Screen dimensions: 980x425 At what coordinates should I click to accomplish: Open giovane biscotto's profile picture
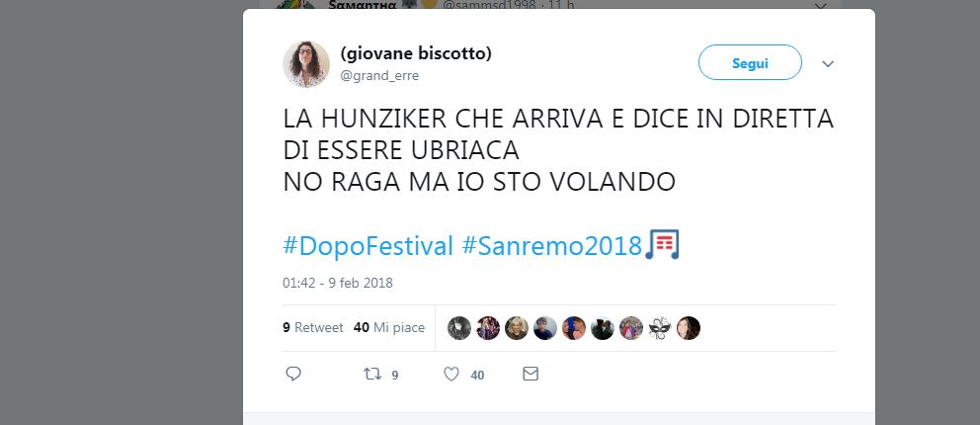tap(306, 63)
